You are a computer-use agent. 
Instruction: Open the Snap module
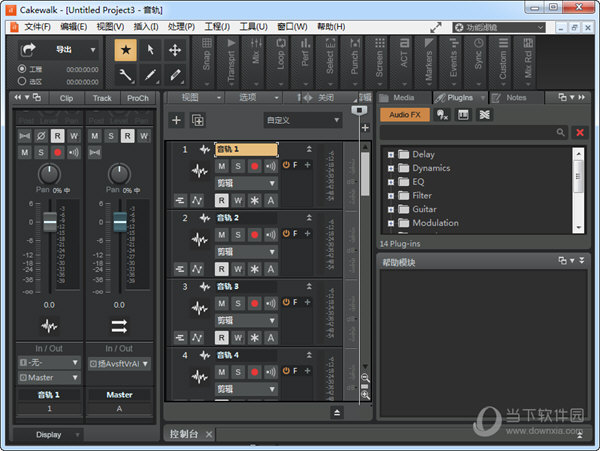pyautogui.click(x=207, y=62)
